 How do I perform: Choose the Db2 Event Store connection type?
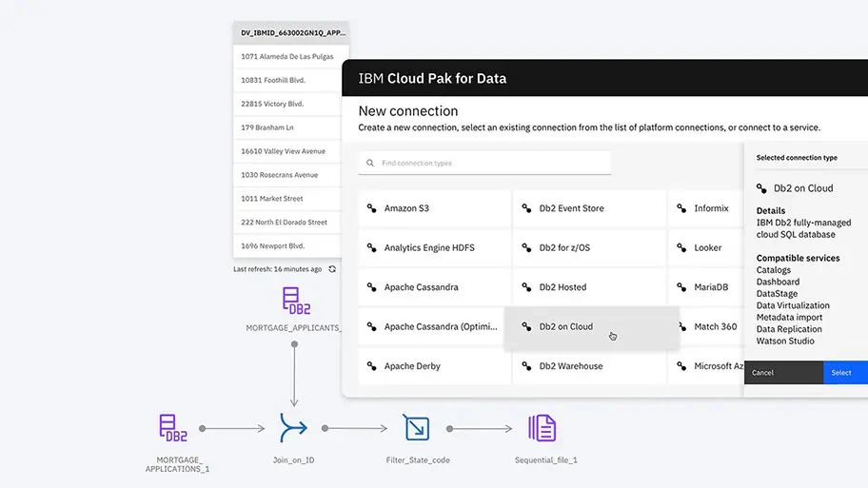pyautogui.click(x=589, y=208)
